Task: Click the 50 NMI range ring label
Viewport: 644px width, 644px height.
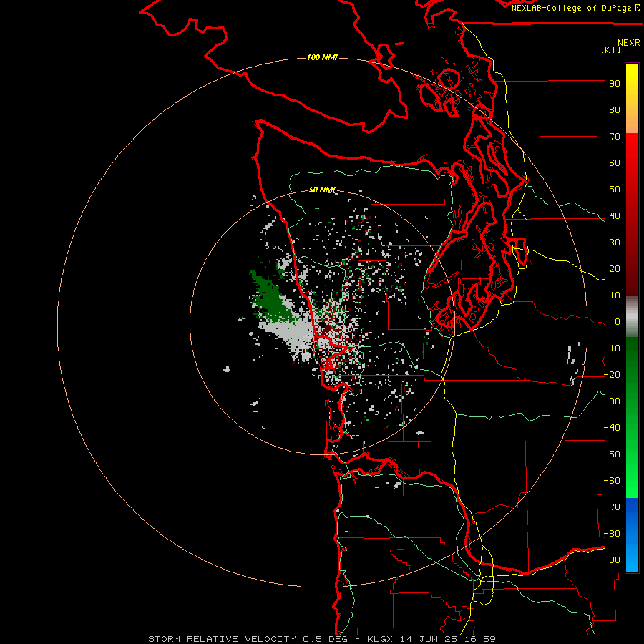Action: (322, 190)
